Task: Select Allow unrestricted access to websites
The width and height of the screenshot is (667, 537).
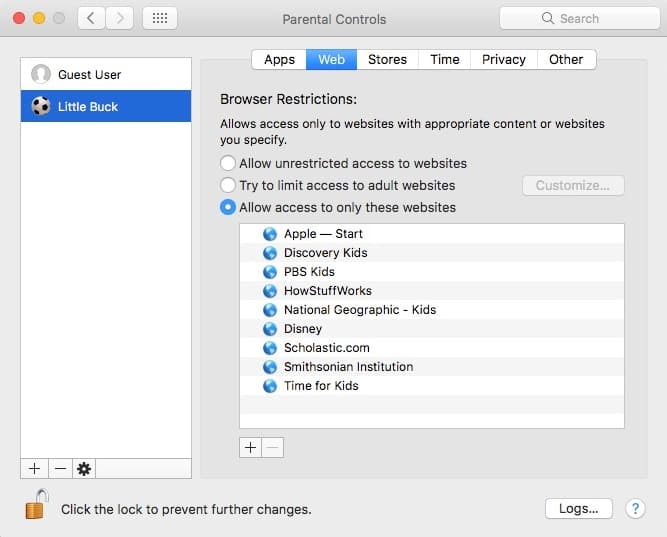Action: [x=228, y=163]
